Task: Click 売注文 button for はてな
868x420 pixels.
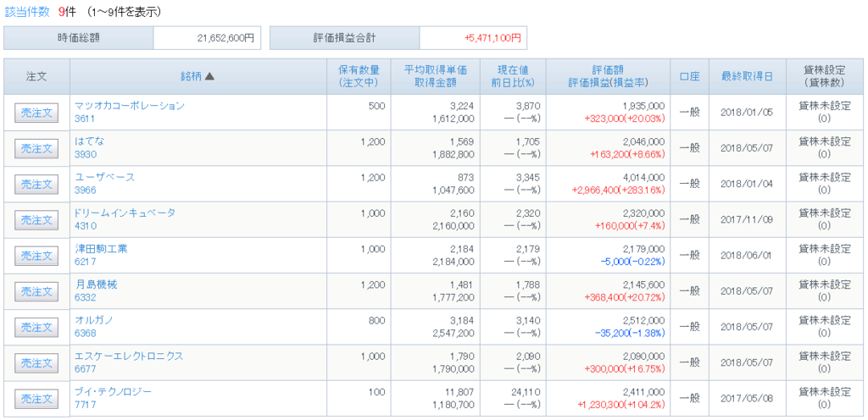Action: click(x=36, y=149)
